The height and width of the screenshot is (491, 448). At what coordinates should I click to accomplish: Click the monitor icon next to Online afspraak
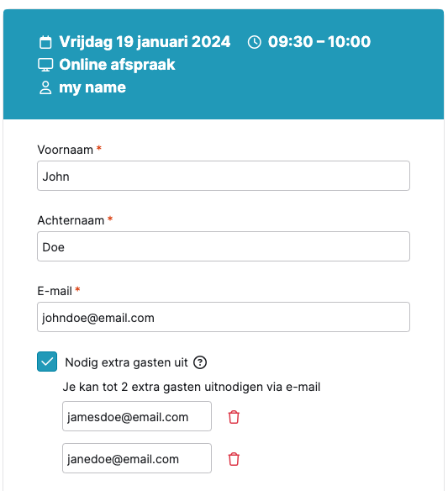45,65
